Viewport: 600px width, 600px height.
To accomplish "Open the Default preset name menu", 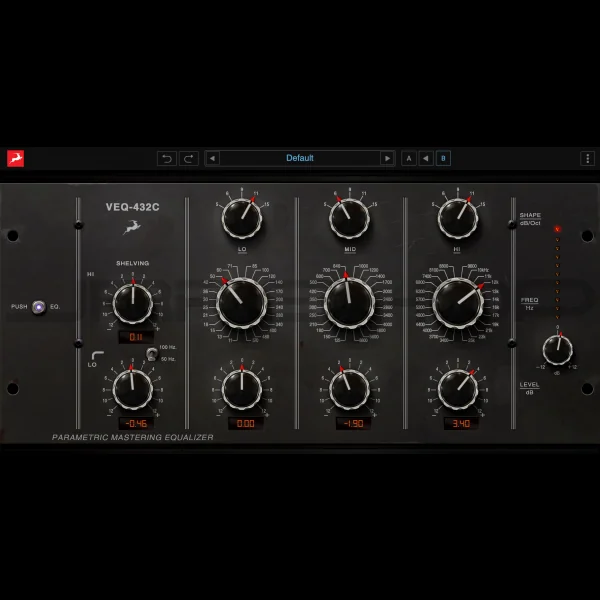I will [300, 158].
